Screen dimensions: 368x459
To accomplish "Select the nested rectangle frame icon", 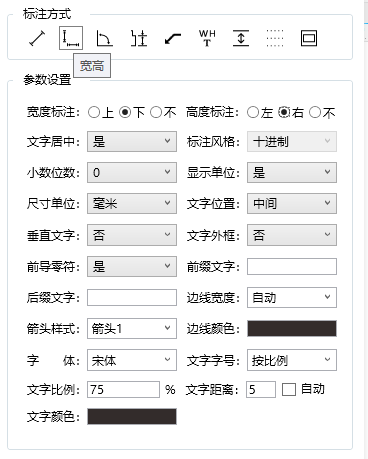I will [309, 38].
